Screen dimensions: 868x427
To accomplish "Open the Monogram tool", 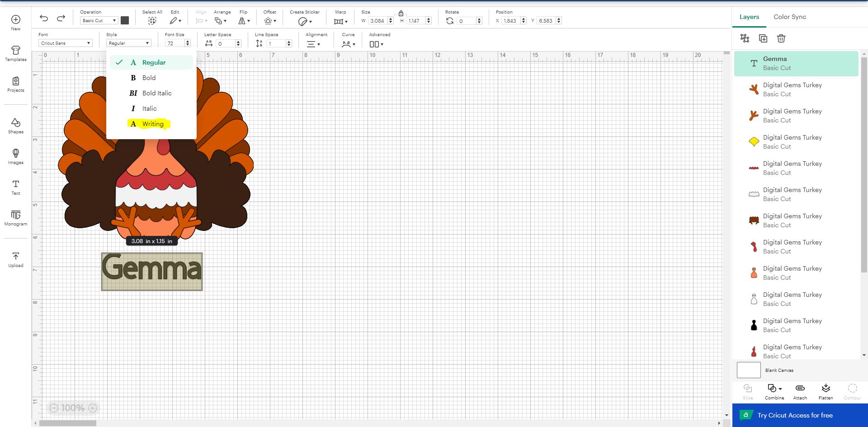I will (16, 218).
